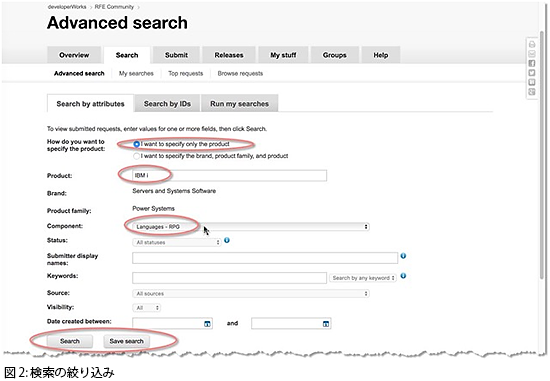Click the 'Servers and Systems Software' brand text
550x381 pixels.
click(174, 191)
